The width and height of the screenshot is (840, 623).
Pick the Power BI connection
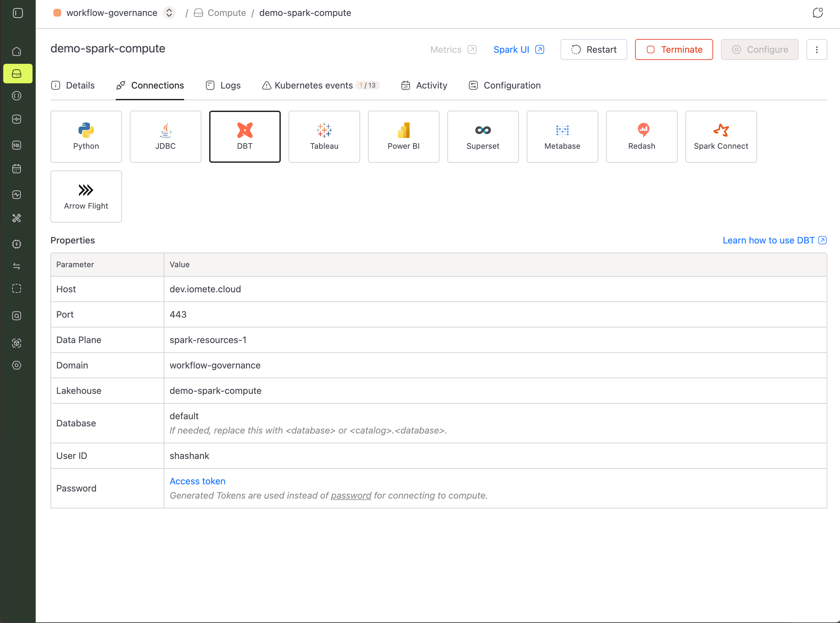tap(403, 136)
